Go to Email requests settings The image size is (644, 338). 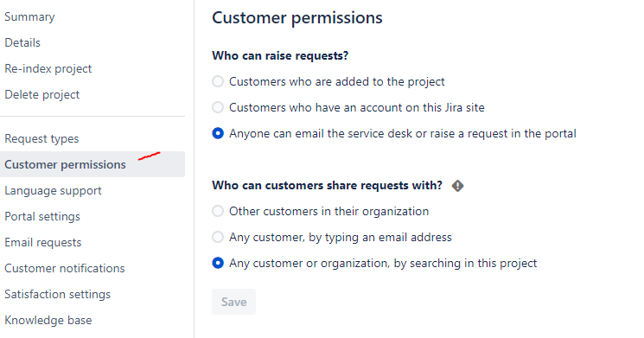tap(43, 242)
